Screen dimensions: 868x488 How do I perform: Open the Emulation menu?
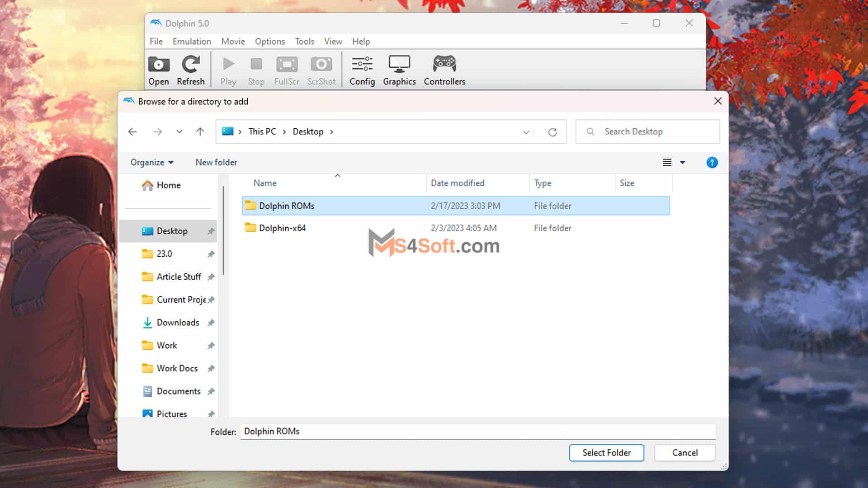(x=192, y=41)
